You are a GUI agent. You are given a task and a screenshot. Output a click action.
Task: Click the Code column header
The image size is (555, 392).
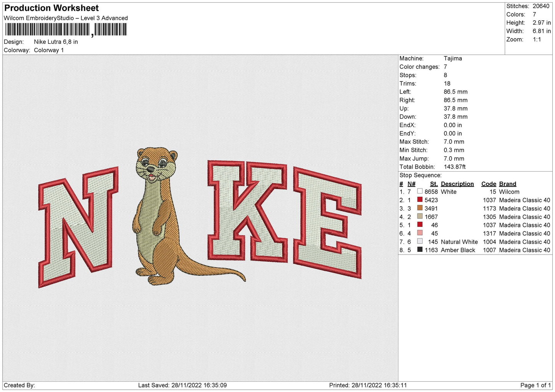[489, 184]
